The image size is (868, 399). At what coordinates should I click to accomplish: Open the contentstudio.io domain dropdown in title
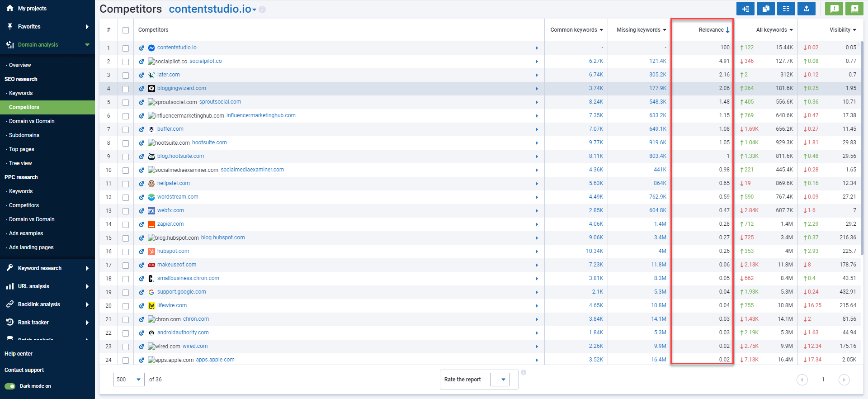coord(255,10)
